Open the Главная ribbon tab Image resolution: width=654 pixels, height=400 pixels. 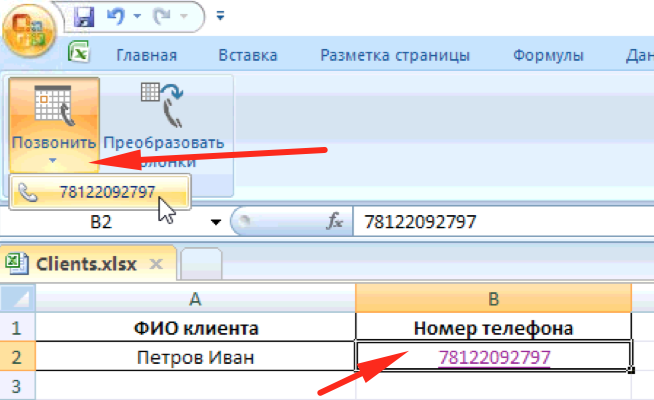[x=146, y=55]
